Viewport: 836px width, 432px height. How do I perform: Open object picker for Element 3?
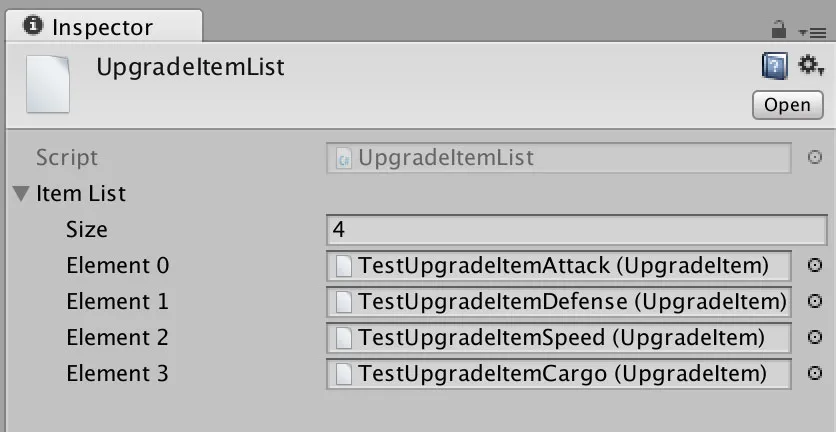(x=815, y=373)
